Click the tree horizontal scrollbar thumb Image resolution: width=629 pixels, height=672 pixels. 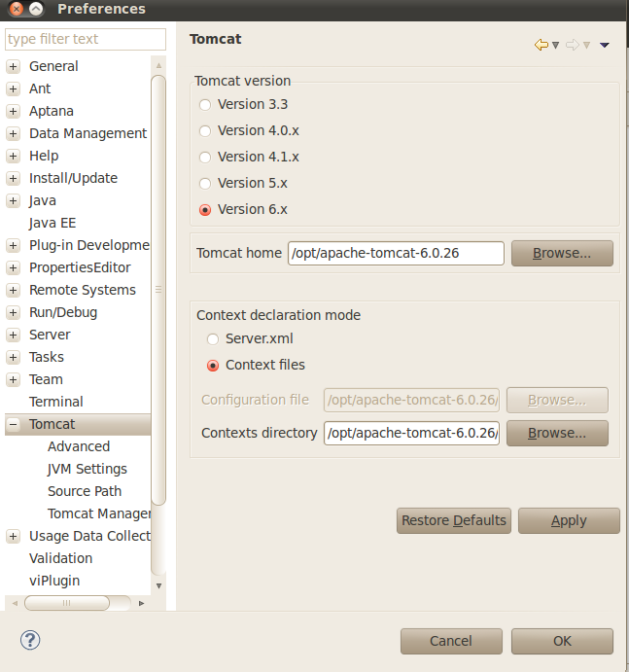[67, 603]
